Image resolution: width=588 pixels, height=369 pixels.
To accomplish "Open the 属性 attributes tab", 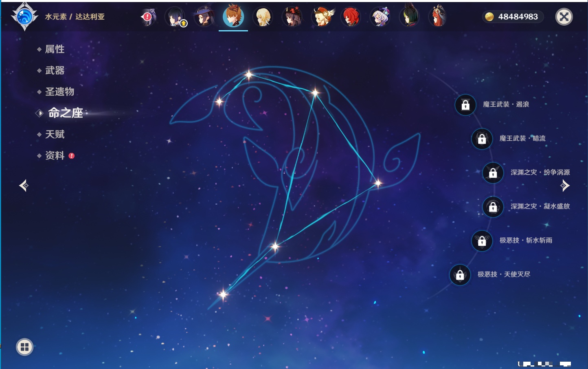I will (x=55, y=49).
